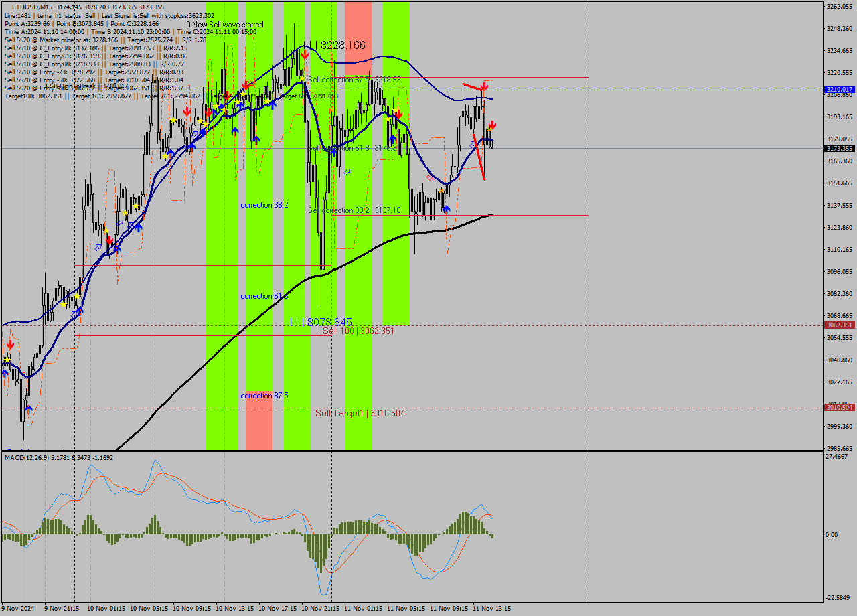Select the 3151.665 price scale value
This screenshot has width=857, height=616.
pyautogui.click(x=840, y=183)
